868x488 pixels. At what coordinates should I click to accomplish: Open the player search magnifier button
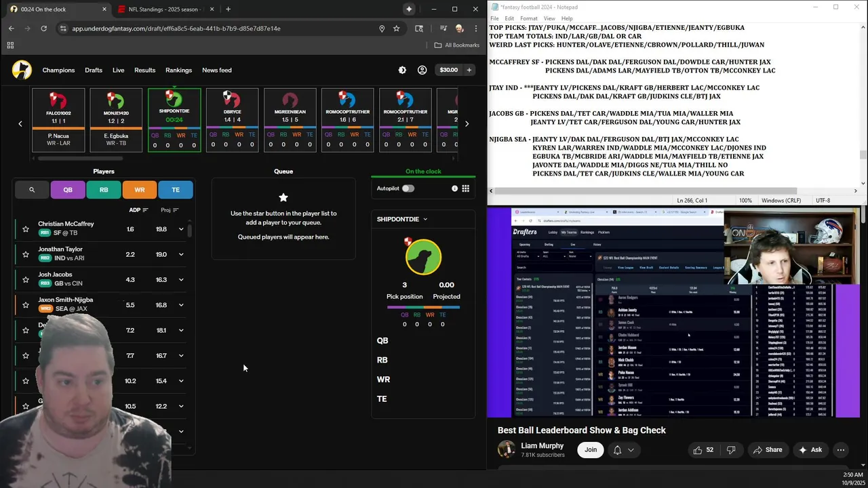pos(32,190)
